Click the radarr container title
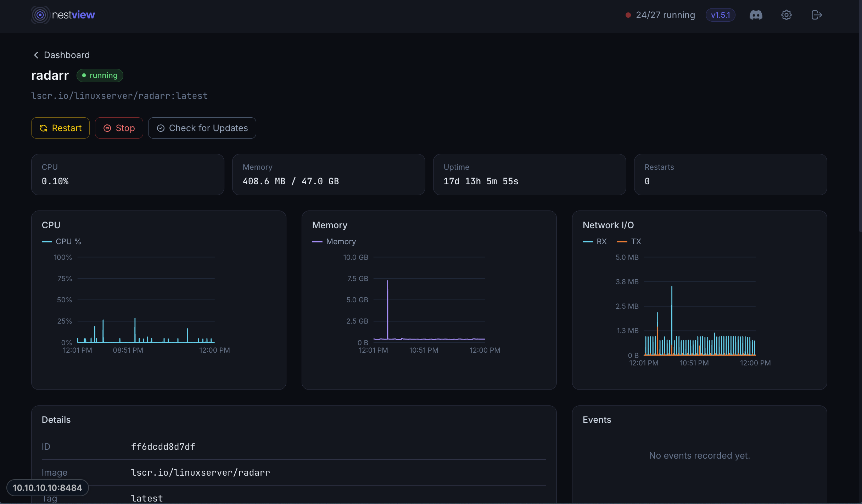The height and width of the screenshot is (504, 862). pos(50,75)
